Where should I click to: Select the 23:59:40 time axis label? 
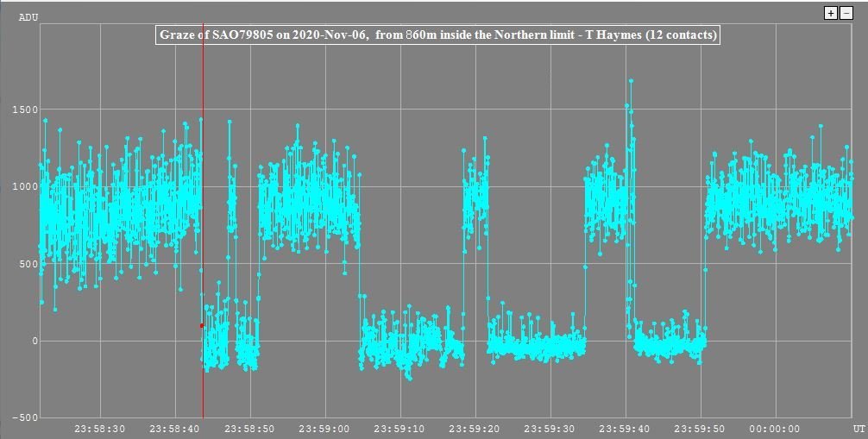click(x=626, y=429)
